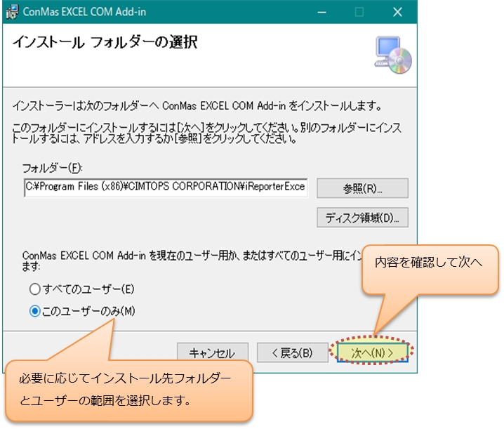Viewport: 504px width, 429px height.
Task: Click the greyed-out maximize button
Action: (x=359, y=12)
